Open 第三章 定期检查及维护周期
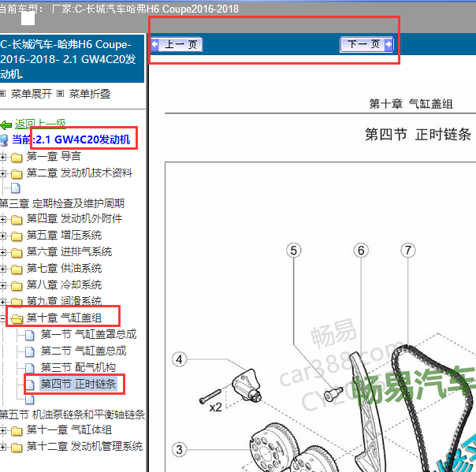This screenshot has width=476, height=472. (x=62, y=203)
